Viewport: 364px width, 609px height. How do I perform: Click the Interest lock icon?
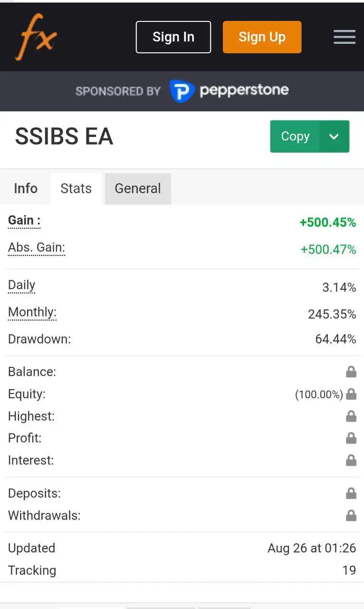(351, 460)
